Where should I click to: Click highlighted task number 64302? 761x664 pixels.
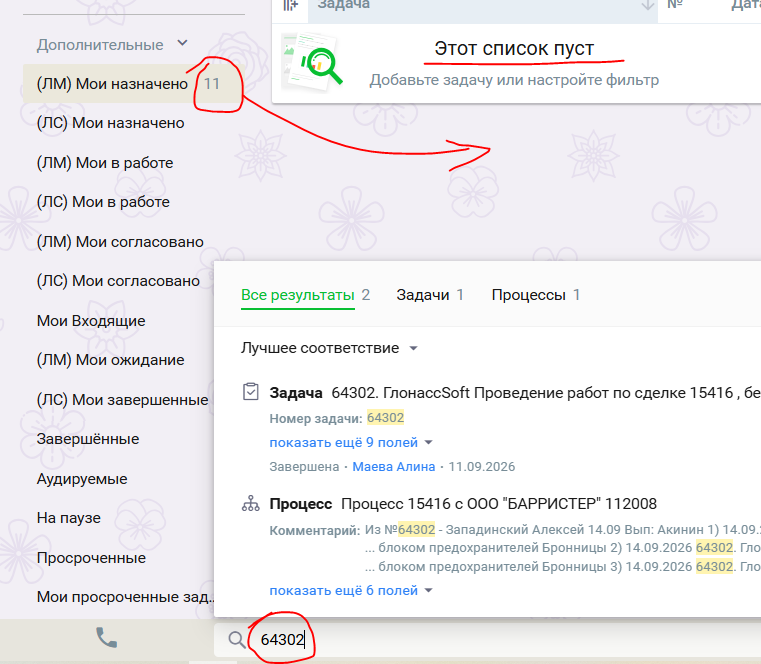(x=385, y=418)
